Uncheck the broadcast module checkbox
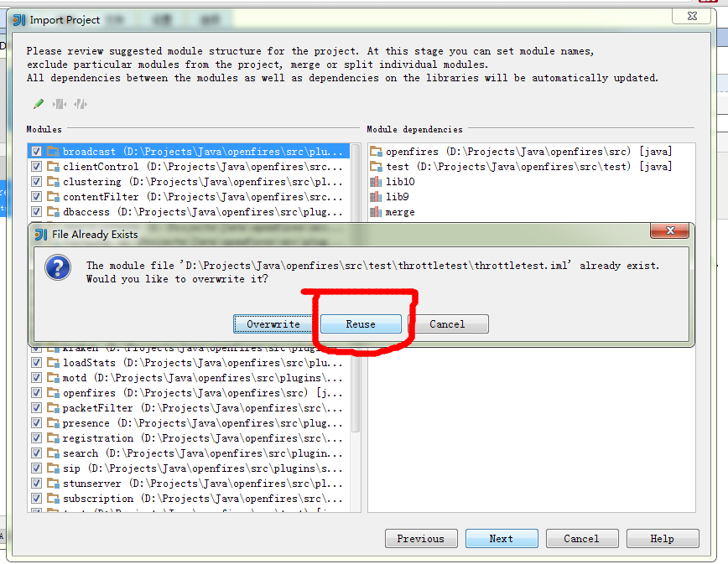 (x=35, y=151)
